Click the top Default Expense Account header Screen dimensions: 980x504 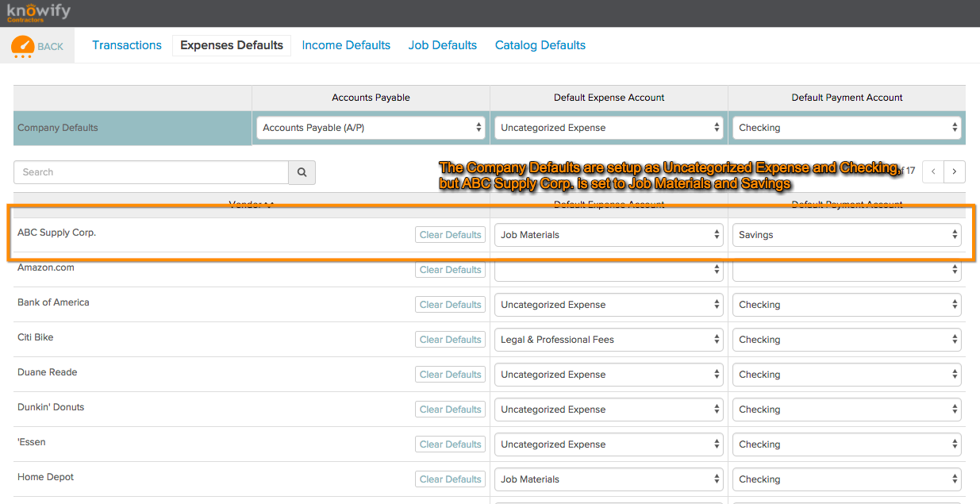click(609, 98)
